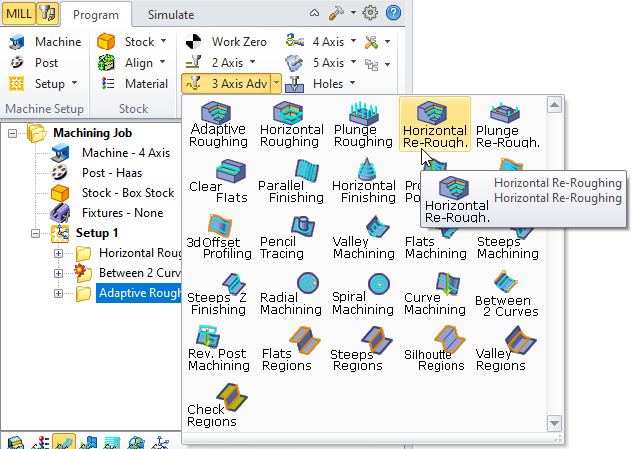The width and height of the screenshot is (631, 449).
Task: Open the Machine setup tool
Action: [45, 41]
